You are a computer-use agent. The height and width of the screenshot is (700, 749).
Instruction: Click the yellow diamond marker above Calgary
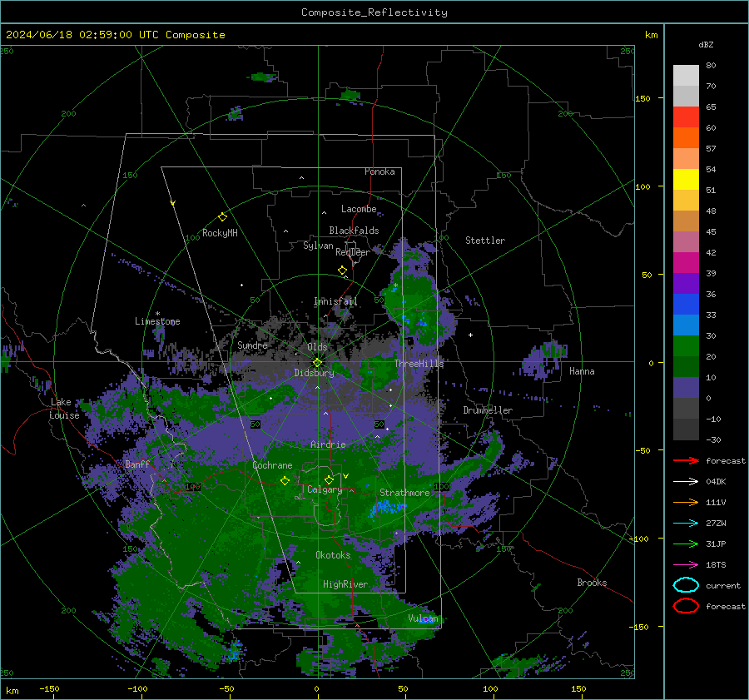pyautogui.click(x=329, y=479)
